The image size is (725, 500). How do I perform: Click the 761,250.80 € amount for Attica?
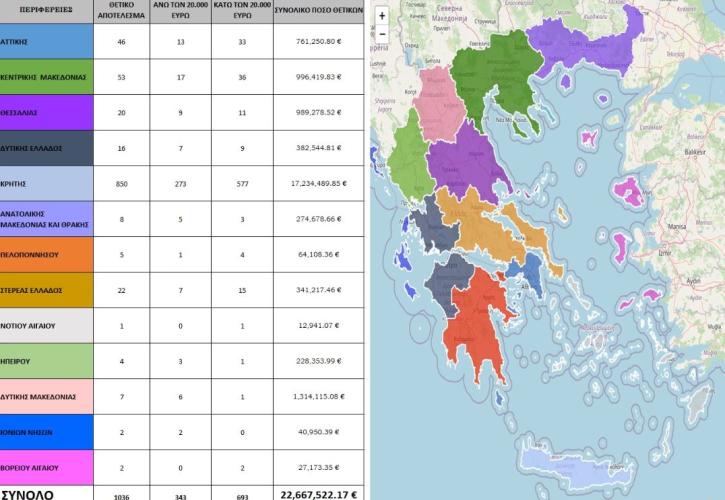click(319, 41)
